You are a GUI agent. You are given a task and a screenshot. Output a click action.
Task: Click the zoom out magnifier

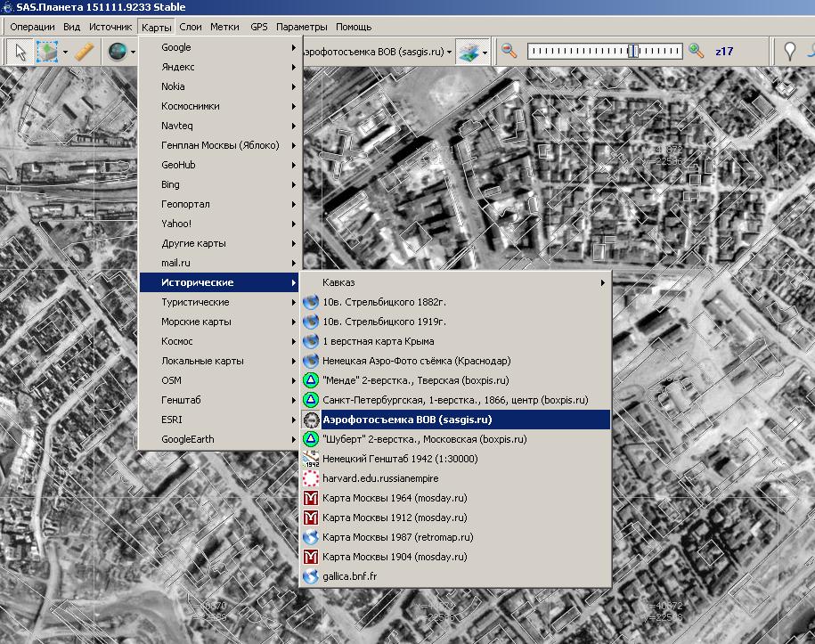pyautogui.click(x=509, y=51)
